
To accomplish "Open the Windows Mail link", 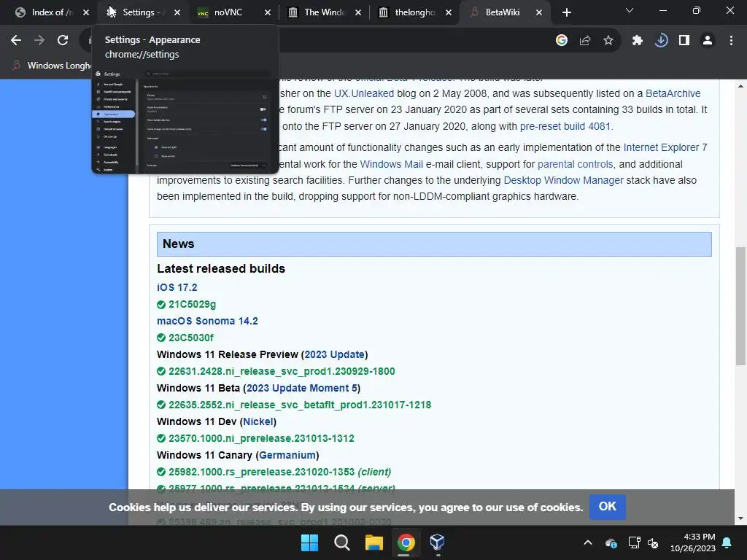I will point(391,164).
